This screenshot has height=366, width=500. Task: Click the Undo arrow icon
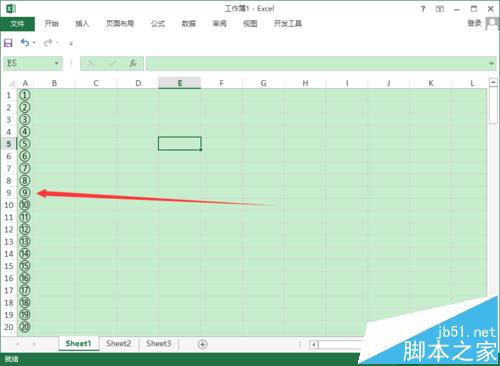coord(25,43)
